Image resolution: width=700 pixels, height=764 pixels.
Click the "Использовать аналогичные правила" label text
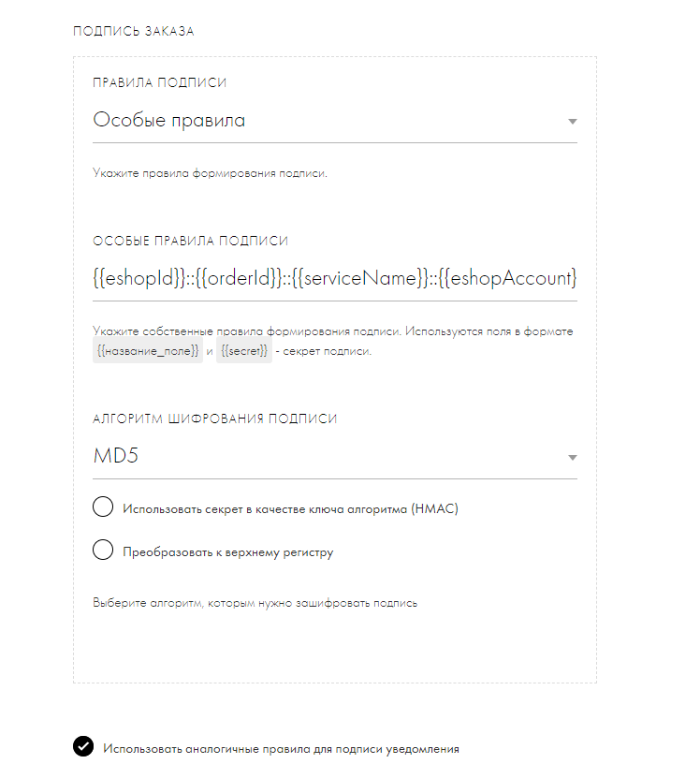click(x=281, y=749)
